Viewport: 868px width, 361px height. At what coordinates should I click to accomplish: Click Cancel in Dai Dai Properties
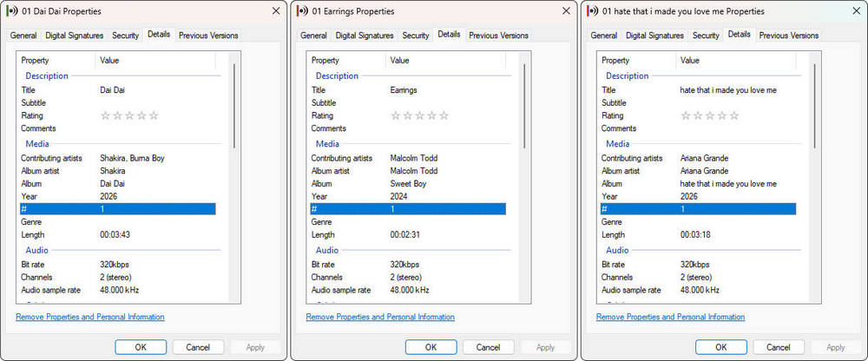click(x=198, y=347)
